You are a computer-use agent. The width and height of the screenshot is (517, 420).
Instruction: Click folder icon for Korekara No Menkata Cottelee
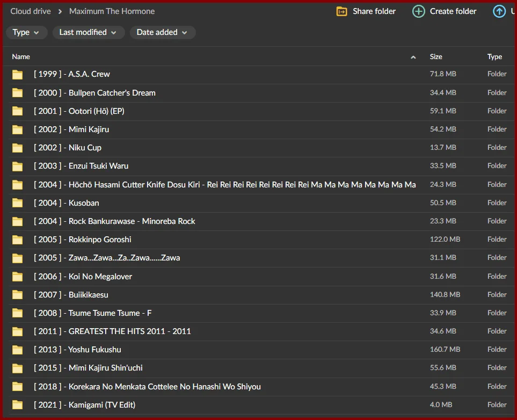[18, 387]
